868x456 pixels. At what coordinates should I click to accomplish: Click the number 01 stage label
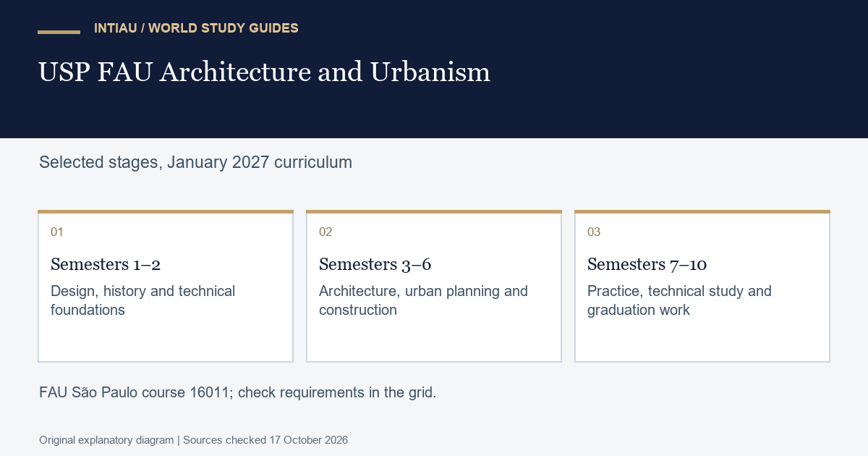pyautogui.click(x=57, y=232)
